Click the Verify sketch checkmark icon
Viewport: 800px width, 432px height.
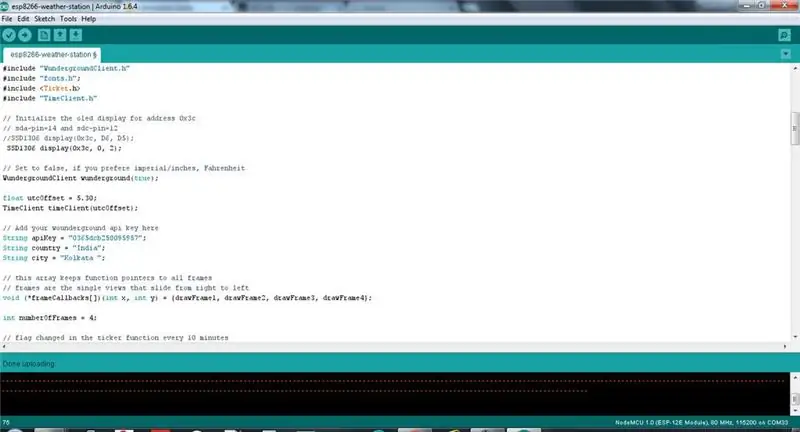pyautogui.click(x=9, y=35)
